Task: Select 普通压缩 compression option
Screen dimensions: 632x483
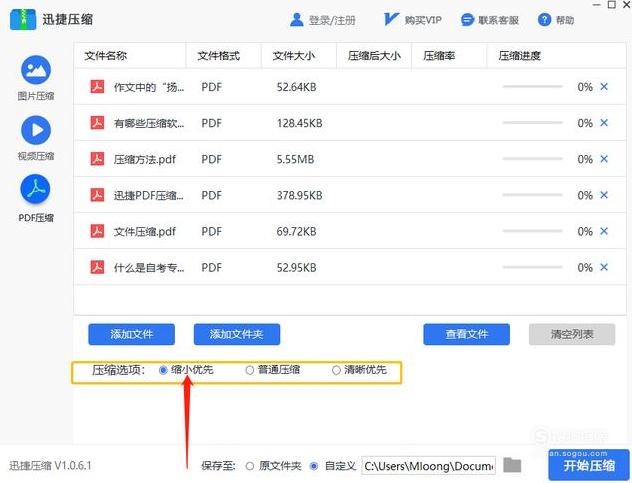Action: click(x=249, y=370)
